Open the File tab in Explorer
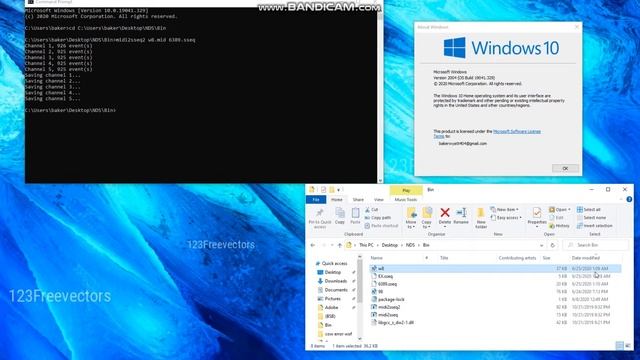Viewport: 640px width, 360px height. tap(316, 200)
